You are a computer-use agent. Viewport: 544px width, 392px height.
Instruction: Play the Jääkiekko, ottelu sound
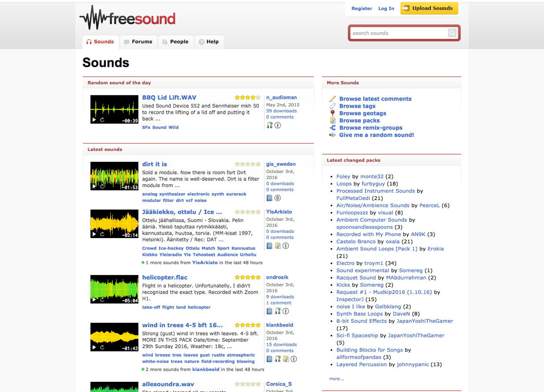pos(94,235)
